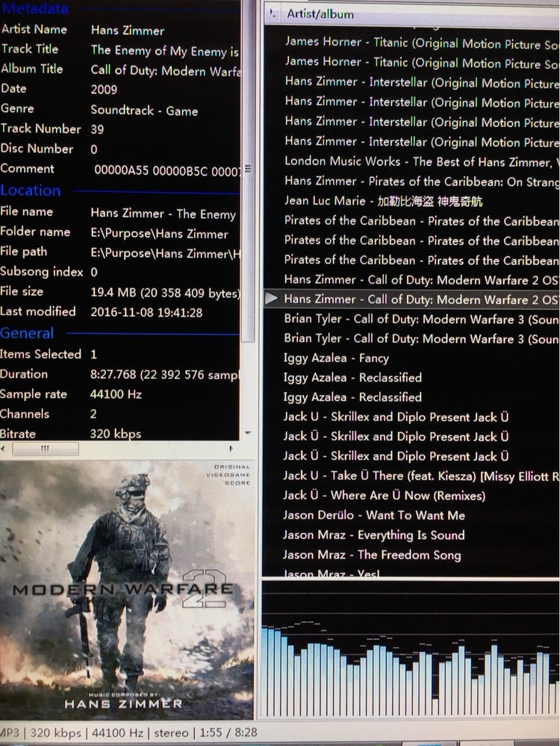Click the now-playing triangle icon in the playlist

[x=271, y=299]
